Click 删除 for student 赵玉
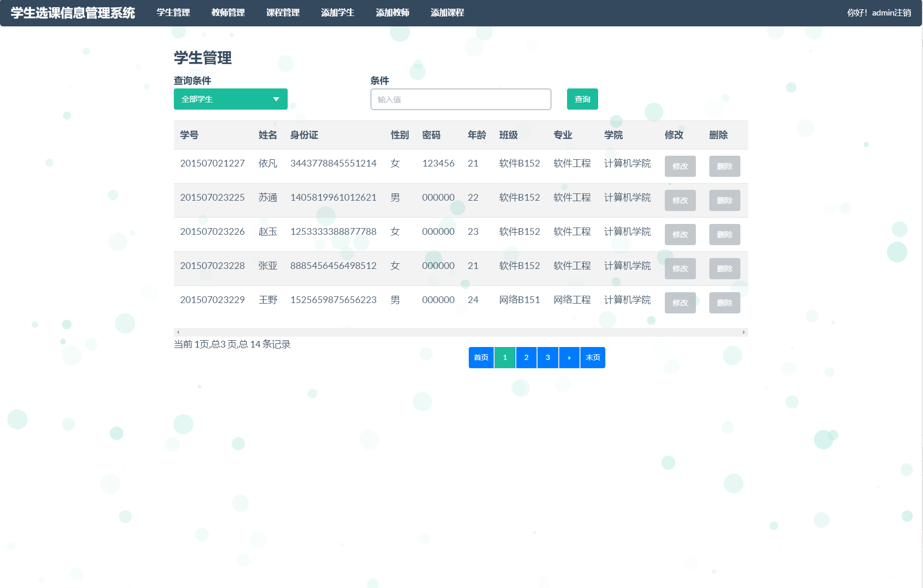Viewport: 923px width, 588px height. [x=724, y=234]
